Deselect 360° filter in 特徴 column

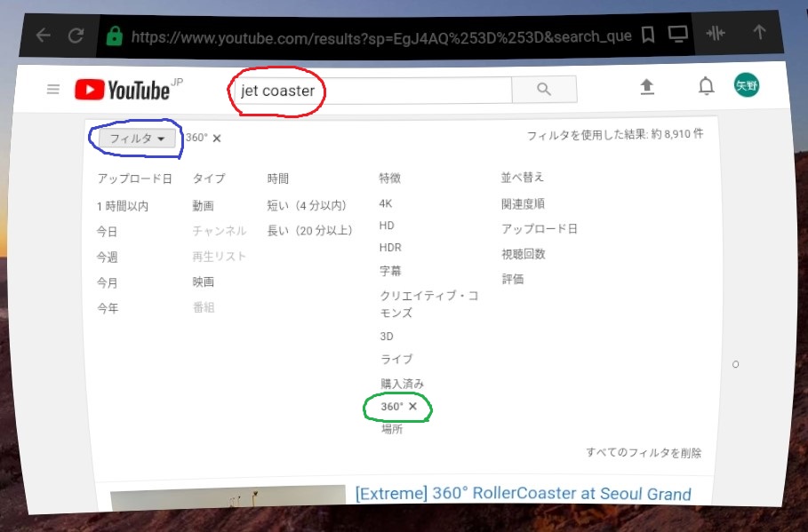[x=399, y=407]
